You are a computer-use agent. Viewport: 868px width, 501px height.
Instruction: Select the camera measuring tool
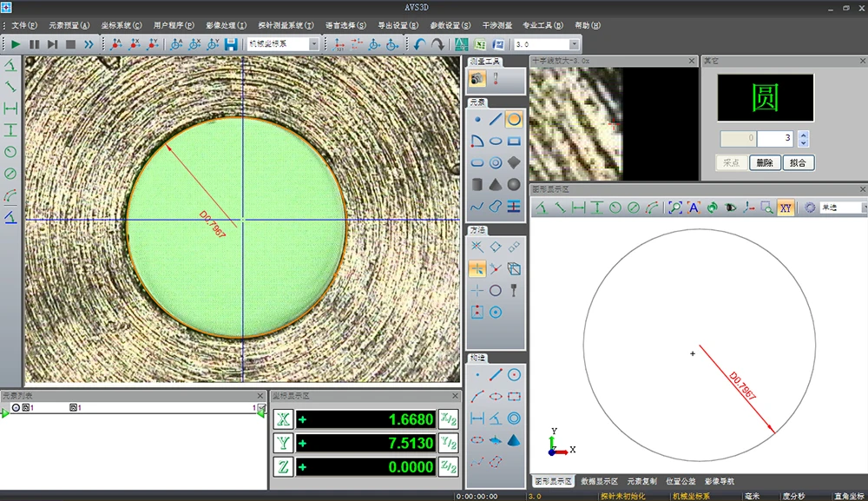coord(477,79)
